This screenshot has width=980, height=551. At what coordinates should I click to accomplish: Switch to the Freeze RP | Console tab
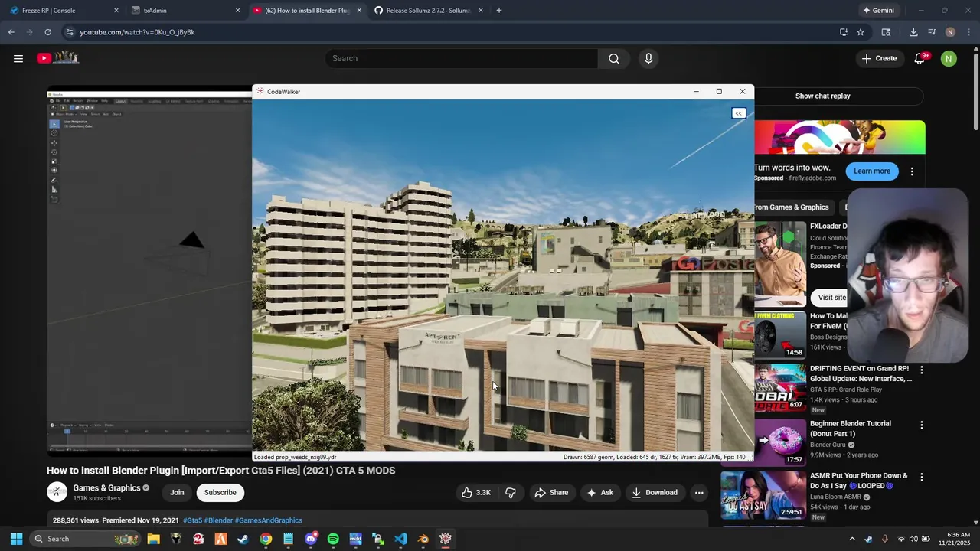63,11
